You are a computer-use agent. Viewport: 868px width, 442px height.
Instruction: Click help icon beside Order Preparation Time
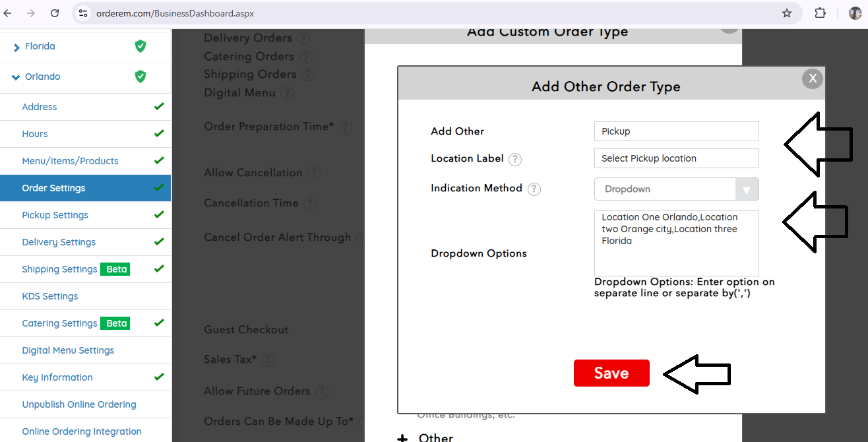pos(346,127)
